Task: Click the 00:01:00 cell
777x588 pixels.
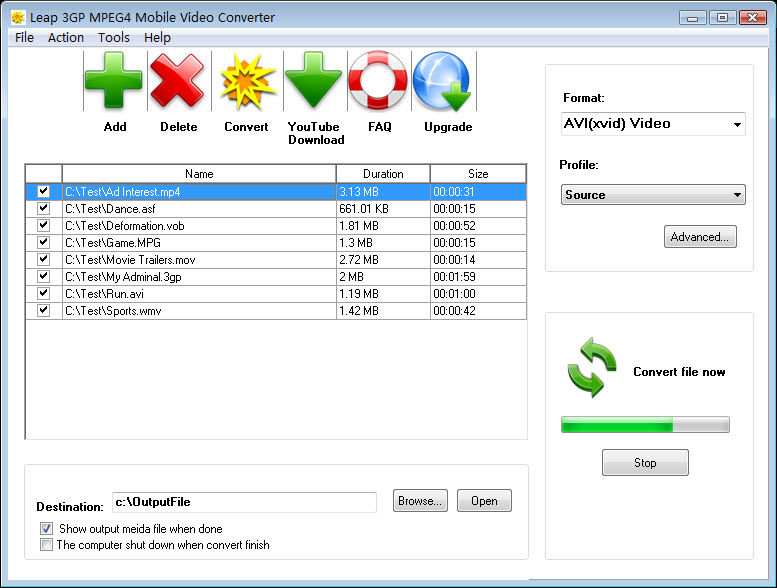Action: (478, 294)
